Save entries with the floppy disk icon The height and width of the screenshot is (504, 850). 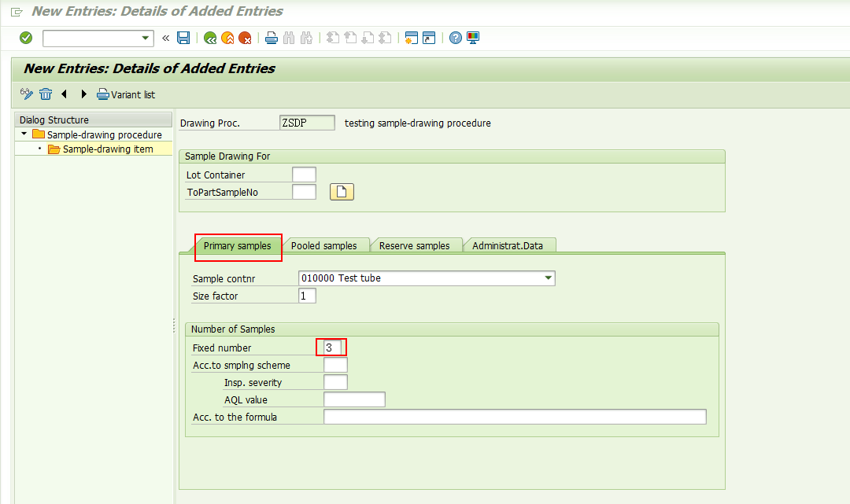pos(183,38)
